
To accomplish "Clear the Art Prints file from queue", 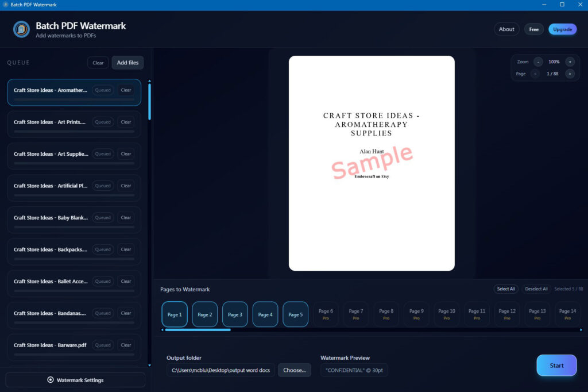I will [x=126, y=122].
